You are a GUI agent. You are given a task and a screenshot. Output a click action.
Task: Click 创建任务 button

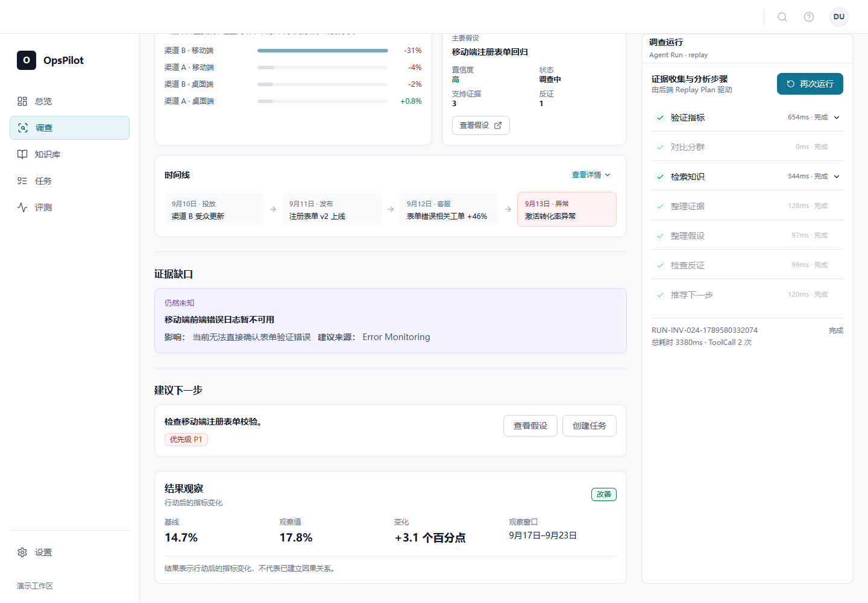point(589,426)
